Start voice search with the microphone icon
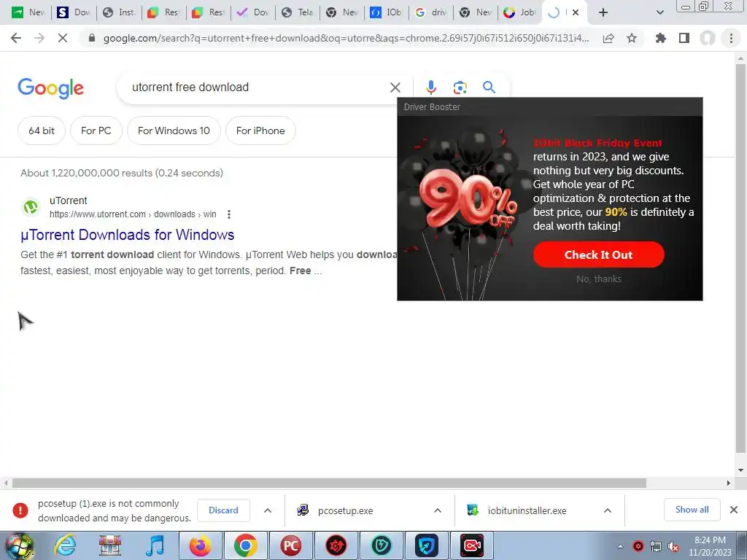The image size is (747, 560). (x=430, y=87)
